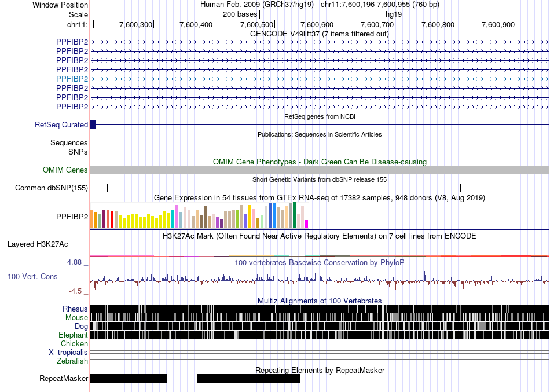Click the 7,600,500 ruler position
This screenshot has width=550, height=392.
pyautogui.click(x=256, y=24)
